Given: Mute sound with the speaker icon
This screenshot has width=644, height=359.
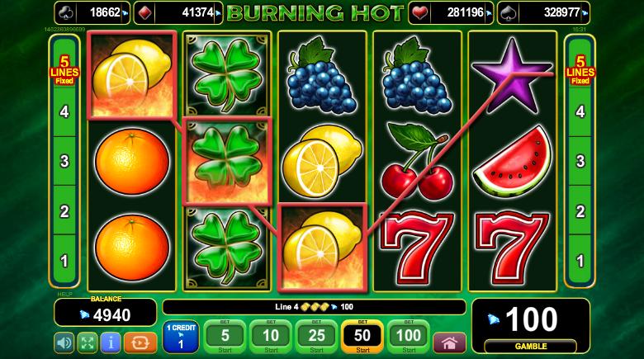Looking at the screenshot, I should [x=64, y=342].
